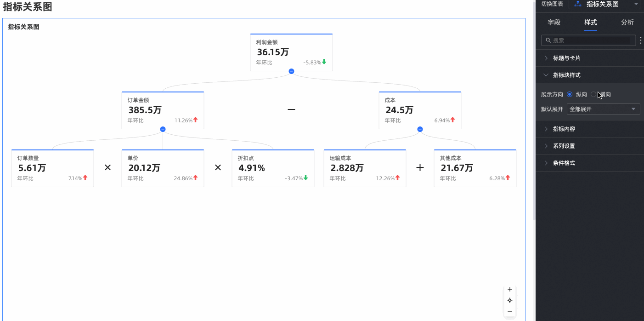Zoom out with the minus icon
The width and height of the screenshot is (644, 321).
509,311
